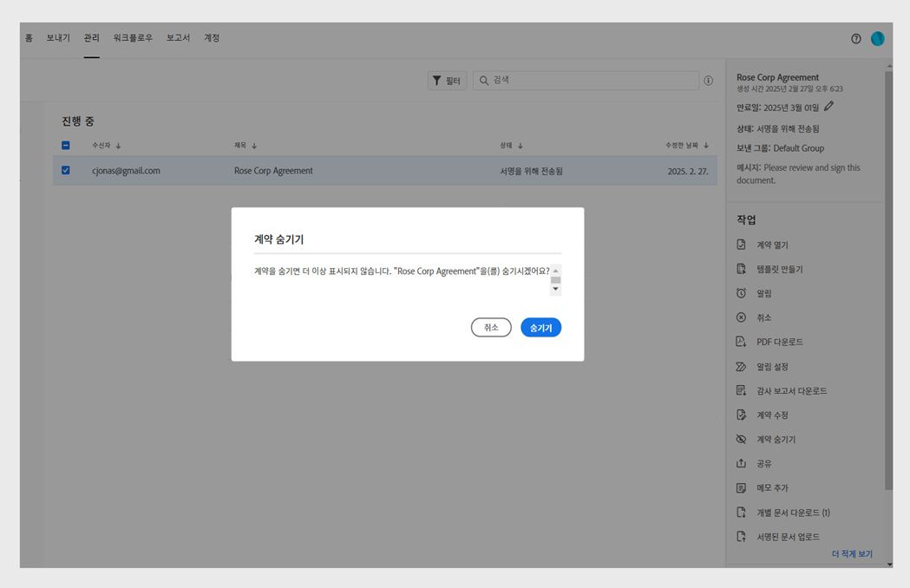
Task: Click the 계약 열기 (open agreement) action icon
Action: 743,245
